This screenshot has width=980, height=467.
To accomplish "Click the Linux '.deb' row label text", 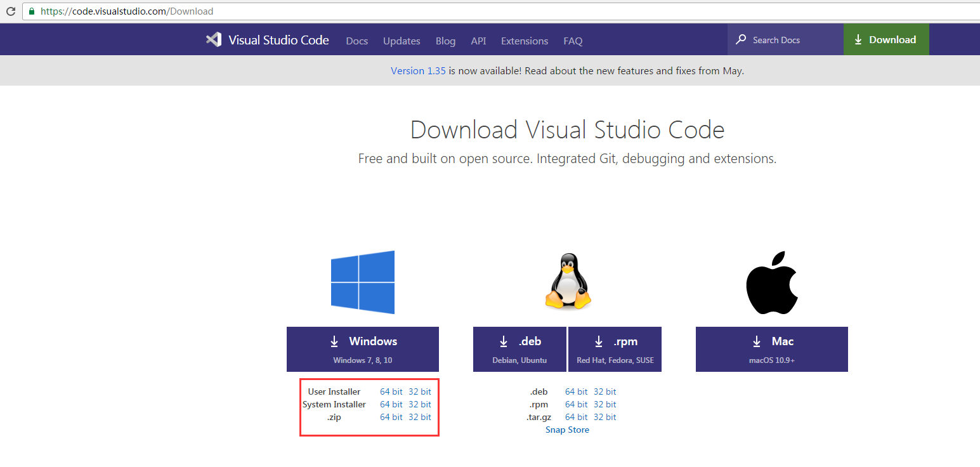I will [539, 391].
